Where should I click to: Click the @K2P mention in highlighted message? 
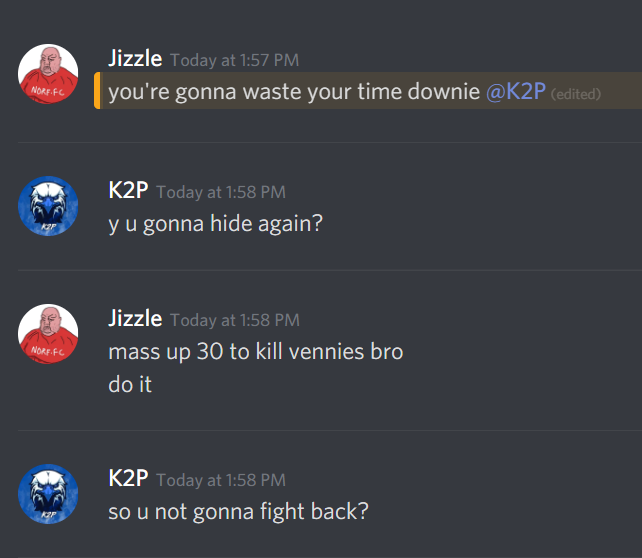pos(515,91)
